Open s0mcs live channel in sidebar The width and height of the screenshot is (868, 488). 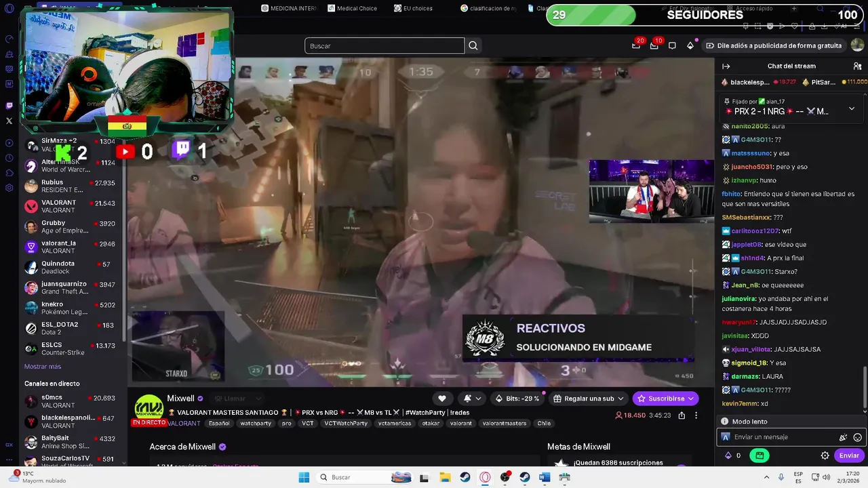click(71, 401)
